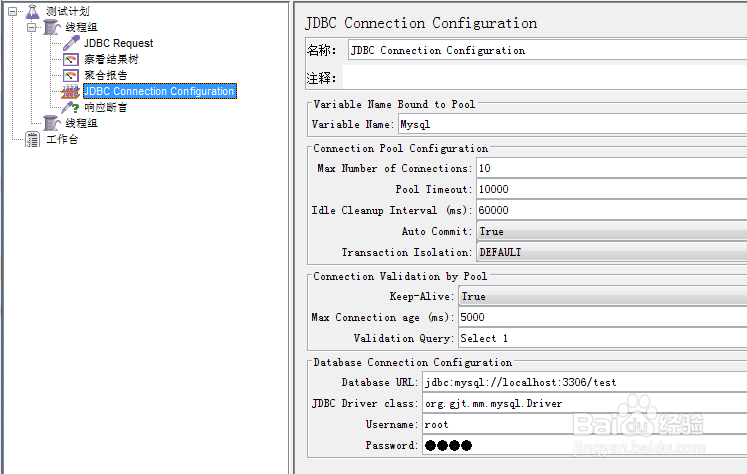Collapse the first 线程组 node
This screenshot has width=747, height=474.
31,27
